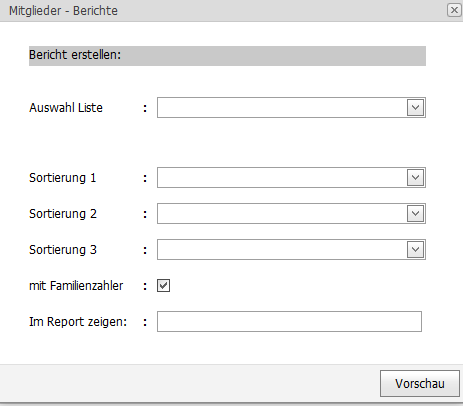Screen dimensions: 463x406
Task: Click the Sortierung 3 label
Action: (63, 250)
